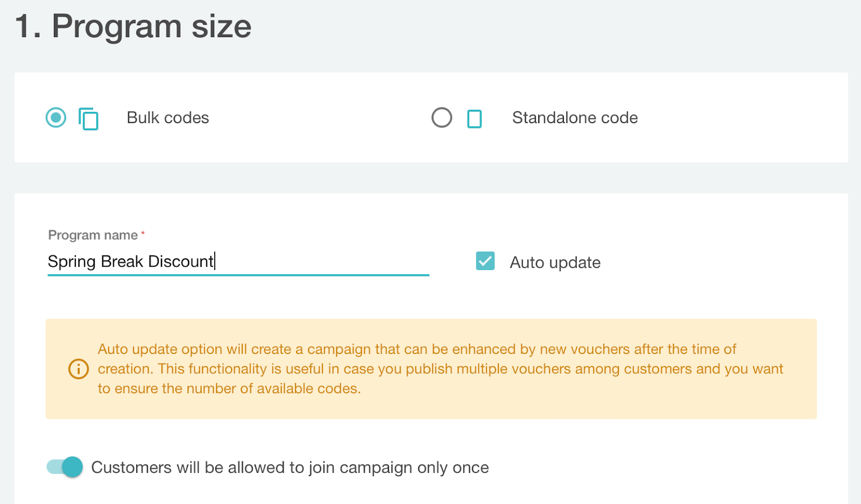Viewport: 861px width, 504px height.
Task: Disable the join campaign only once toggle
Action: 65,467
